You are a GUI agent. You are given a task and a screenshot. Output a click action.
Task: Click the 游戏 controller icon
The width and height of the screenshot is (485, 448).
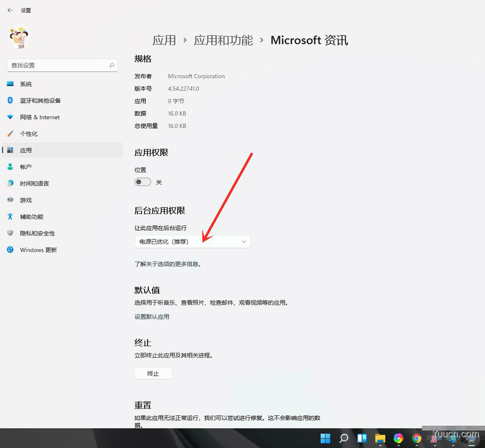[x=10, y=199]
